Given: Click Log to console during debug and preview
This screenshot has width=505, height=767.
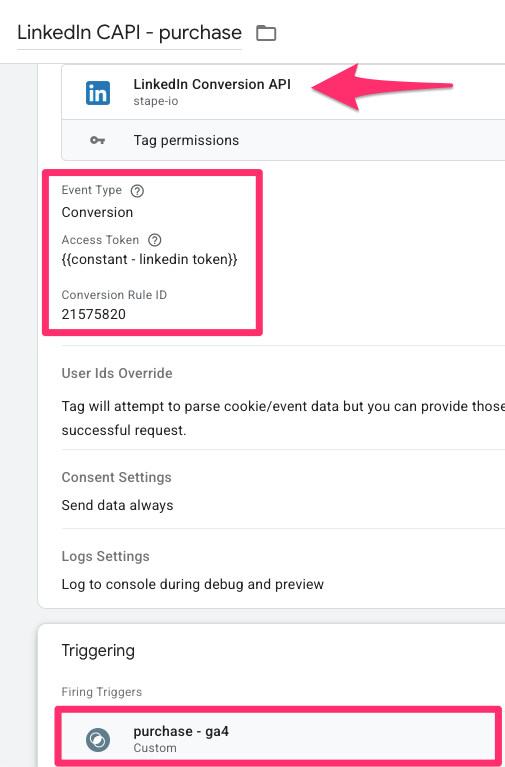Looking at the screenshot, I should point(193,585).
